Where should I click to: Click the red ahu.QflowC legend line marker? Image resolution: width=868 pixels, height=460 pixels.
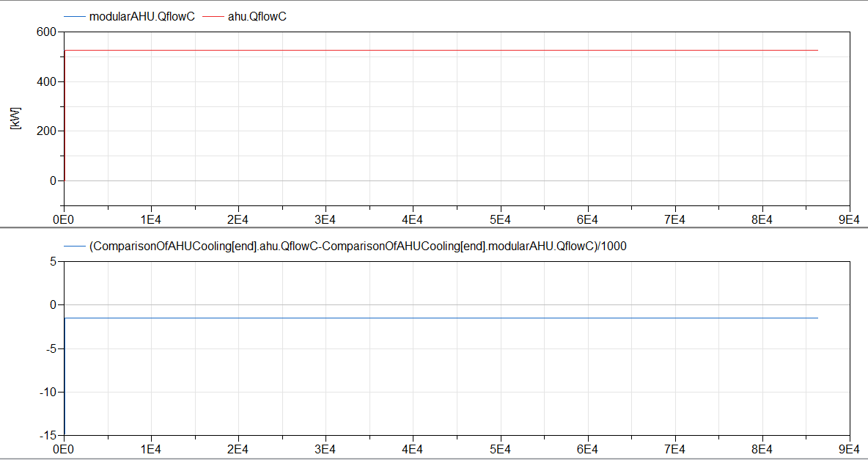coord(214,14)
